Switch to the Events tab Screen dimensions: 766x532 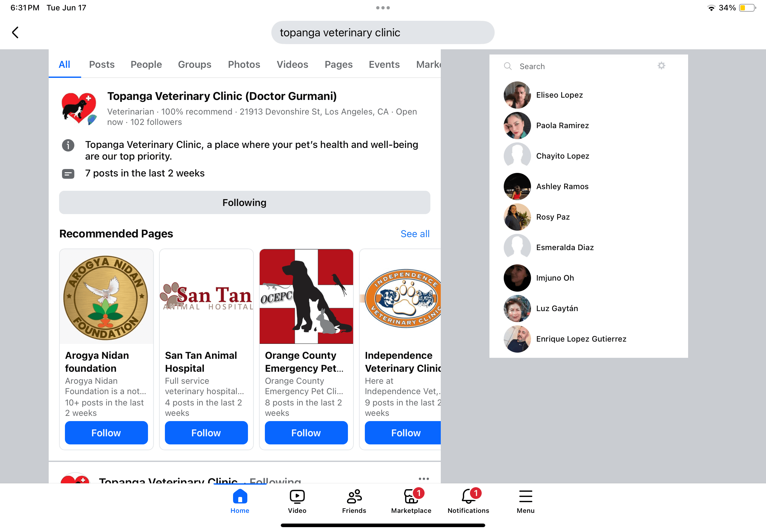pyautogui.click(x=384, y=64)
